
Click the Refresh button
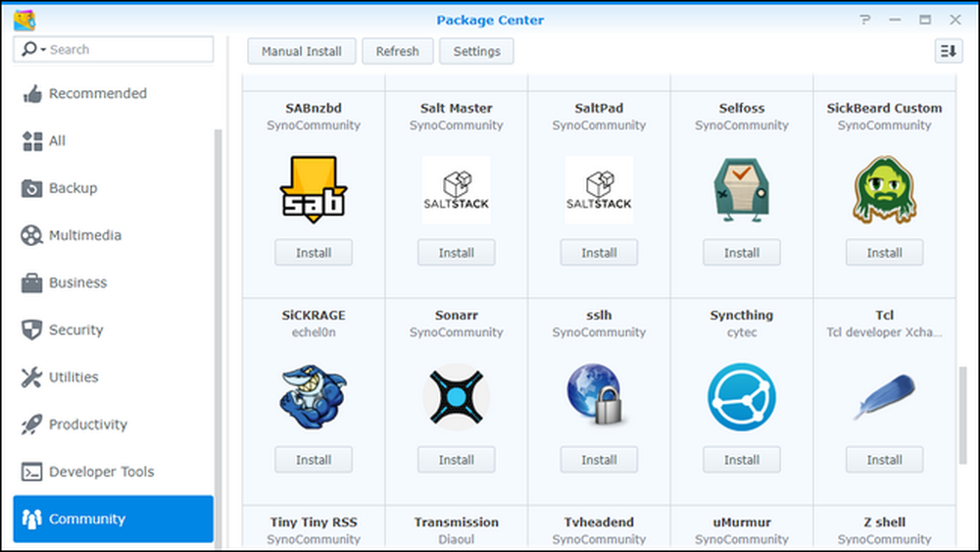coord(398,51)
